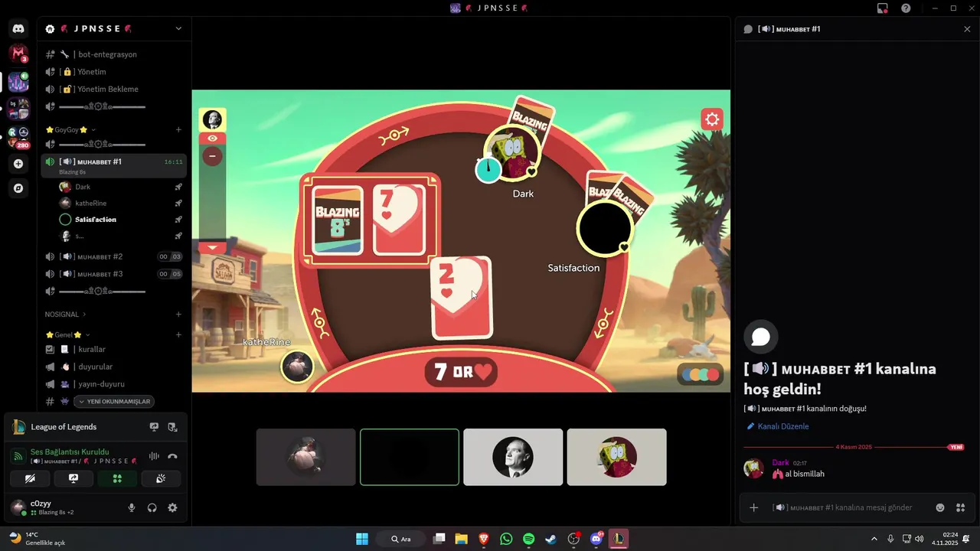Open the yayın-duyuru channel
Viewport: 980px width, 551px height.
114,384
